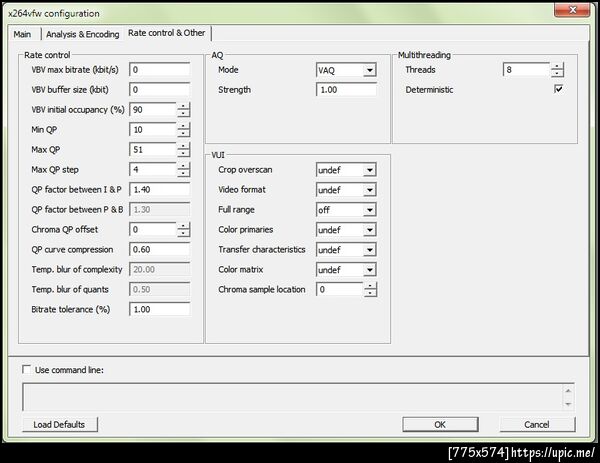
Task: Click the Chroma sample location field
Action: [x=339, y=289]
